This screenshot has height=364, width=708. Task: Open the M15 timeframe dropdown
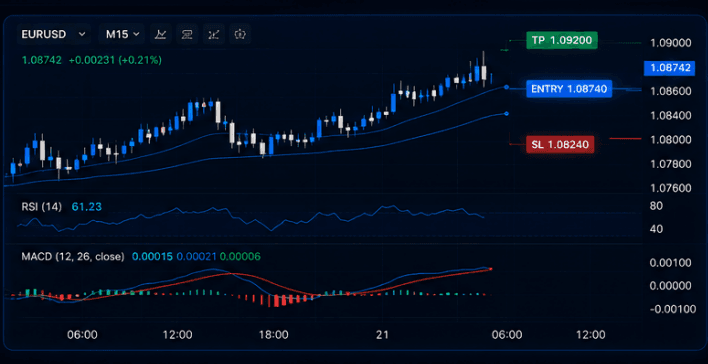[122, 34]
